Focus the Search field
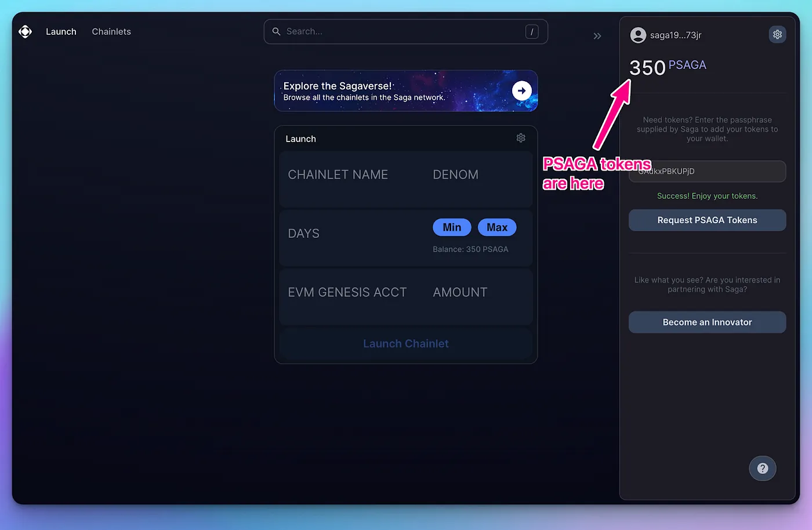The height and width of the screenshot is (530, 812). click(x=405, y=31)
